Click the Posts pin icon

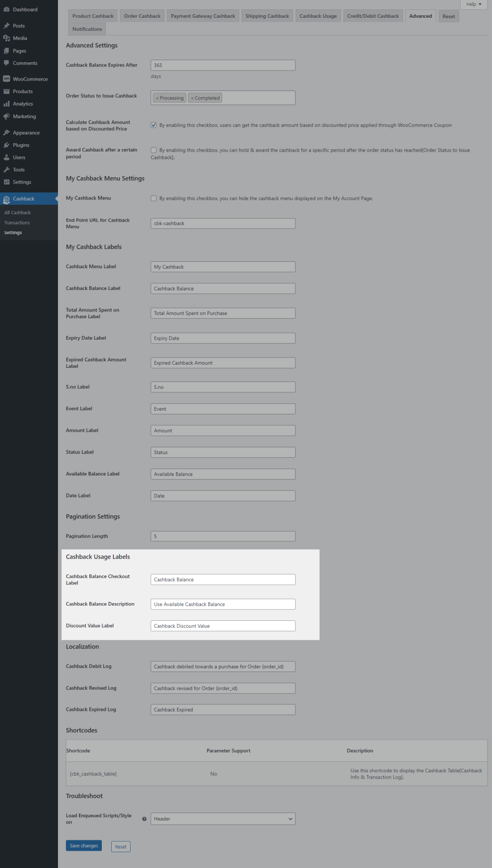pos(6,26)
